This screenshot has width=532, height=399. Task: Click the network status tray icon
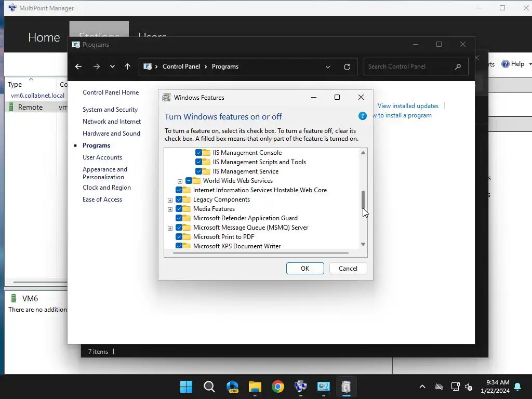pyautogui.click(x=455, y=387)
